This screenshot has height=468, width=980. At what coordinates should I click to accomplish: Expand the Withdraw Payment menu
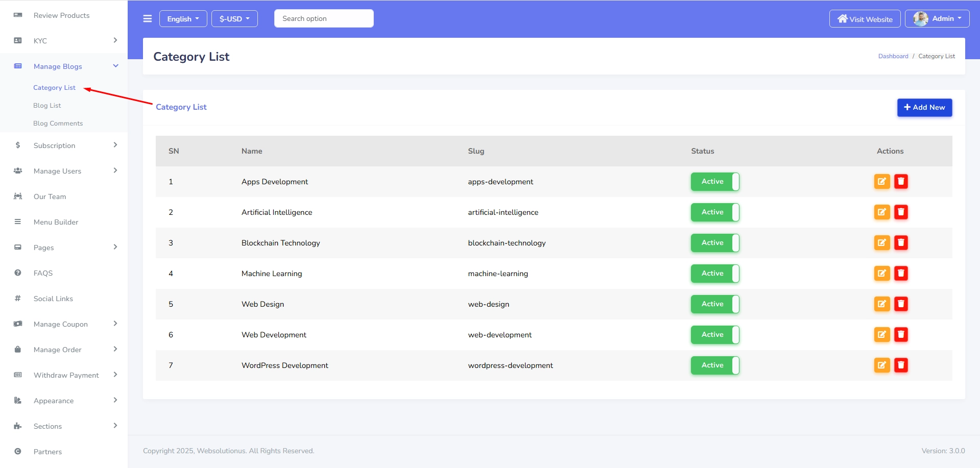(x=64, y=375)
